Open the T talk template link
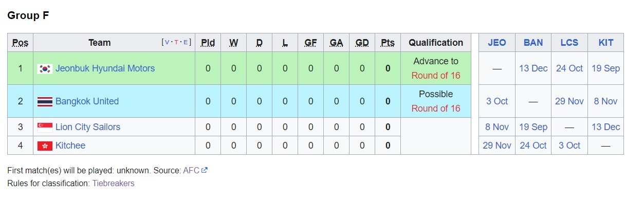Image resolution: width=644 pixels, height=199 pixels. (177, 43)
